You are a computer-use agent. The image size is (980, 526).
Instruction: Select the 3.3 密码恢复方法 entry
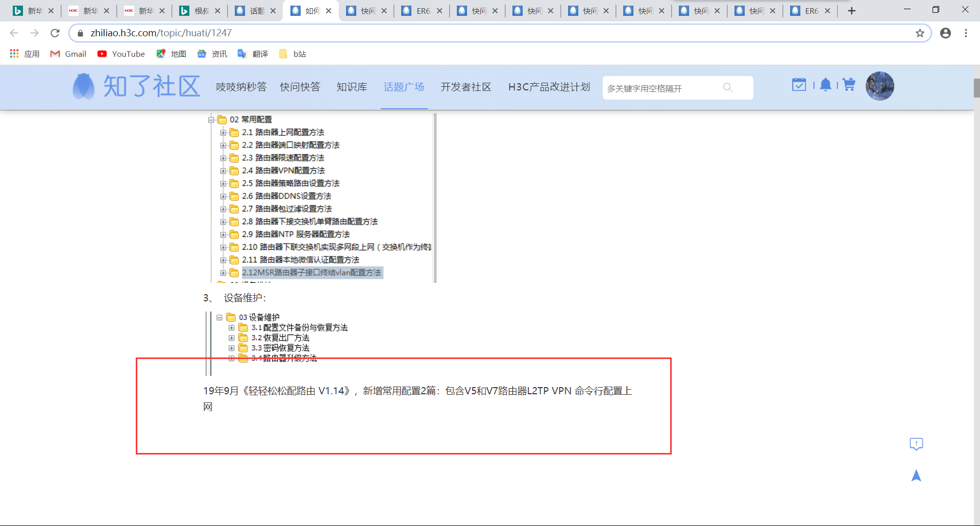280,348
